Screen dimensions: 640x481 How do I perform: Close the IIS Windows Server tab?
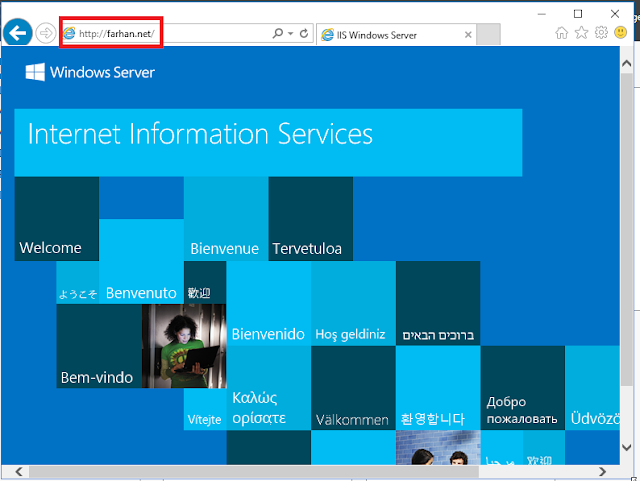[x=468, y=35]
